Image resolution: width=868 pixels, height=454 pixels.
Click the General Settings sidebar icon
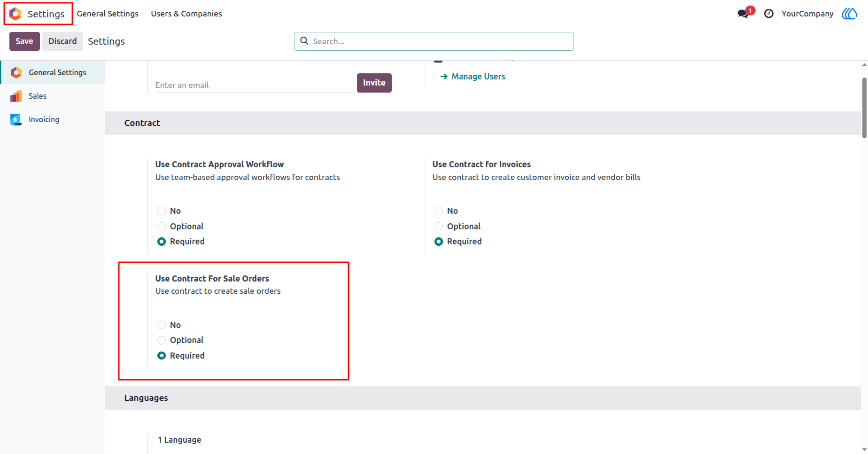click(16, 72)
